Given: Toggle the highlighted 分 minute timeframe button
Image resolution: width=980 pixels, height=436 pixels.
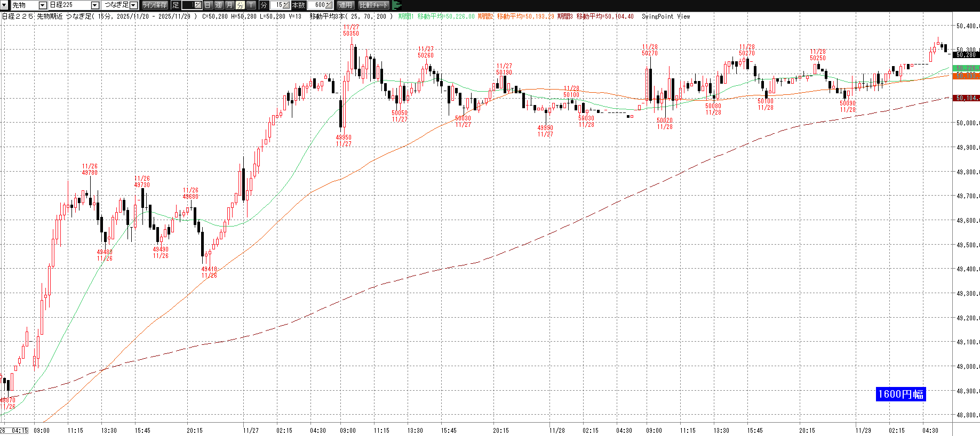Looking at the screenshot, I should pyautogui.click(x=240, y=5).
